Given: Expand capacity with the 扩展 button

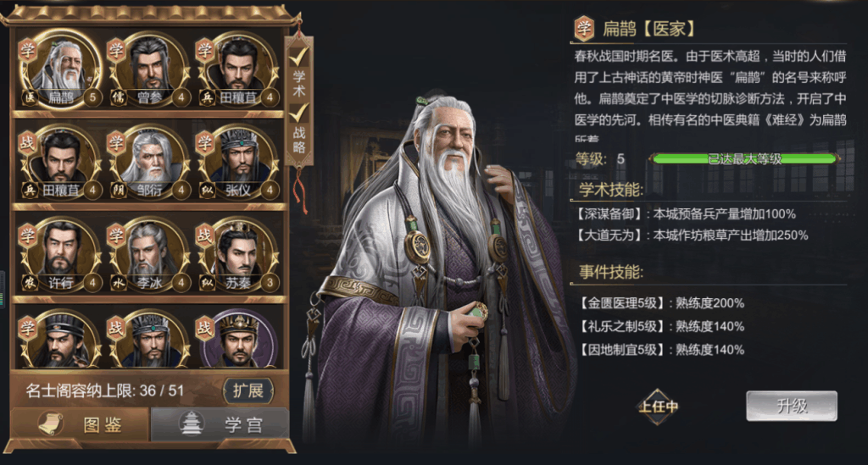Looking at the screenshot, I should [x=248, y=391].
